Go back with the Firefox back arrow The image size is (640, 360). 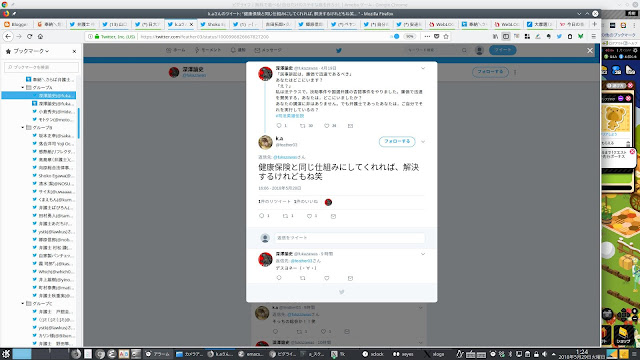pos(8,36)
